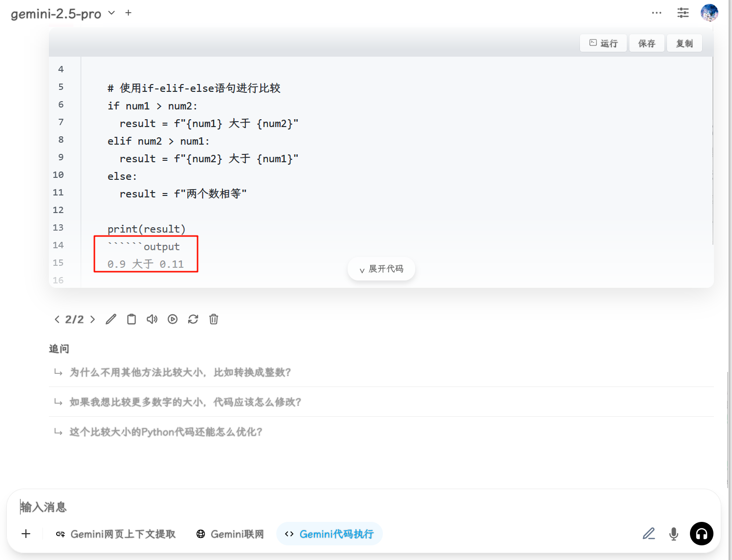Toggle Gemini网页上下文提取 option

tap(115, 534)
